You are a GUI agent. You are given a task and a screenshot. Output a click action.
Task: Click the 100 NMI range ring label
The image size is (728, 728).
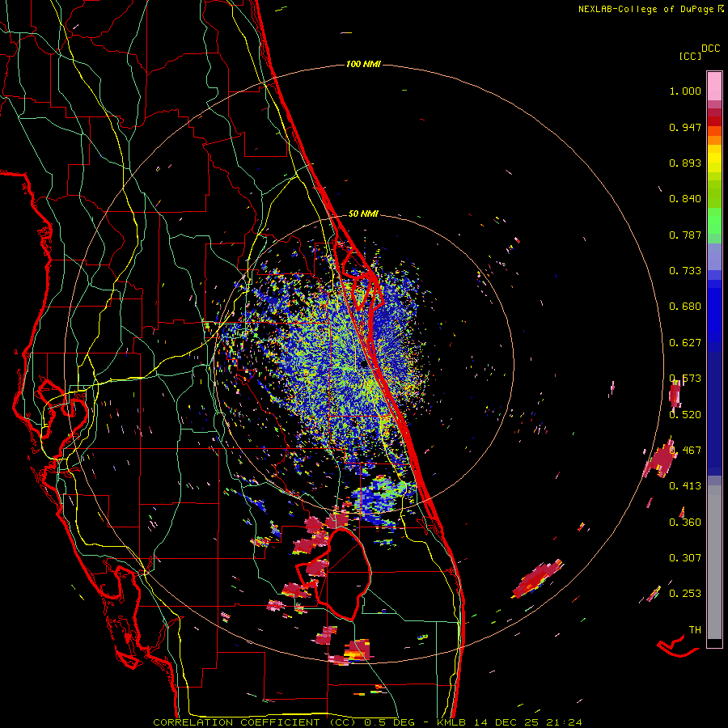point(363,64)
